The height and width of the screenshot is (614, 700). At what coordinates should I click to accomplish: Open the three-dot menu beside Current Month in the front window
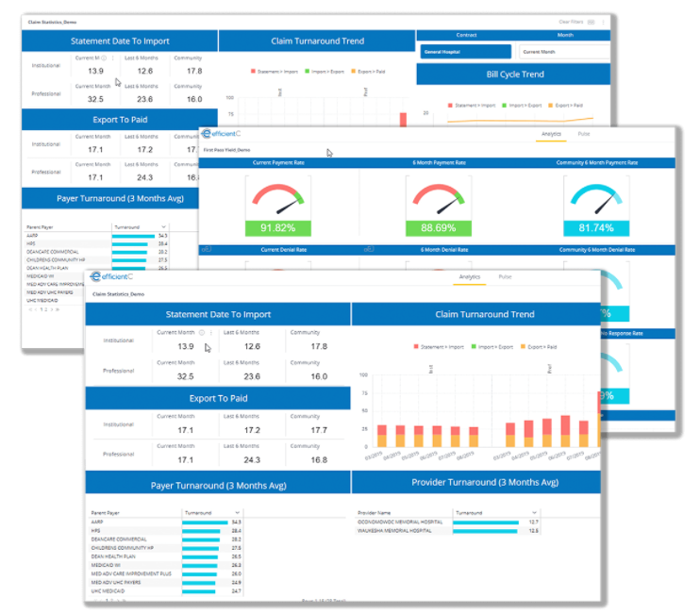coord(209,333)
